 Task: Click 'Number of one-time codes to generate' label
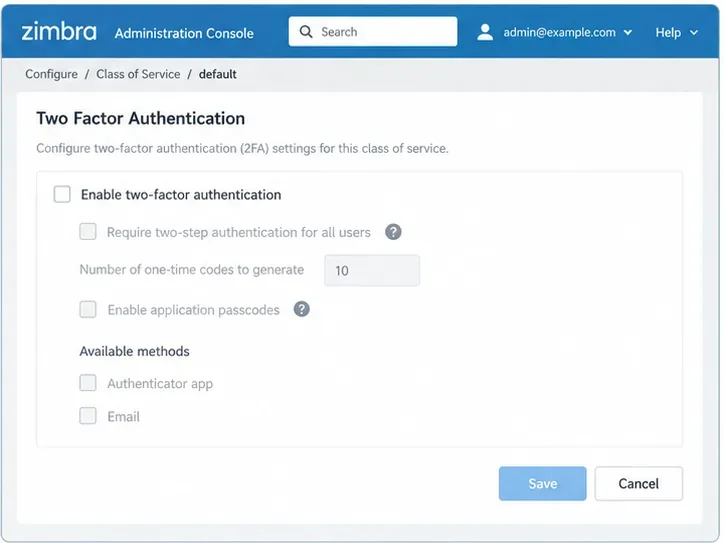[x=192, y=270]
